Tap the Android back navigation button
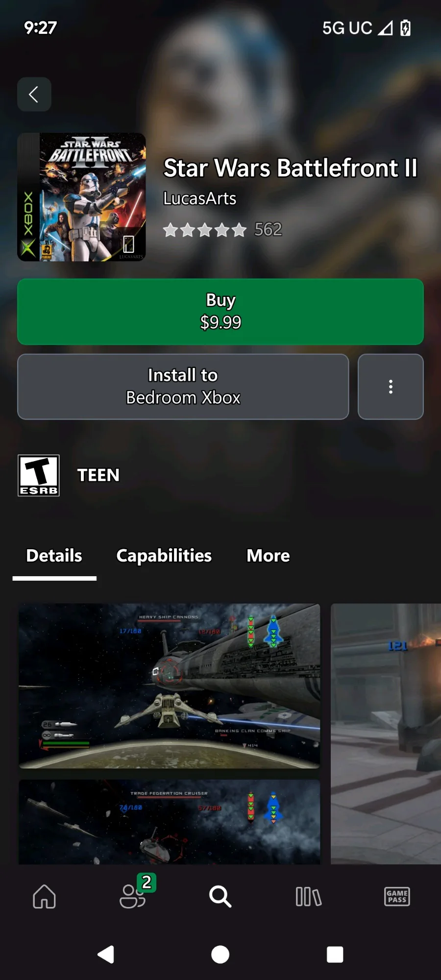Image resolution: width=441 pixels, height=980 pixels. (106, 955)
